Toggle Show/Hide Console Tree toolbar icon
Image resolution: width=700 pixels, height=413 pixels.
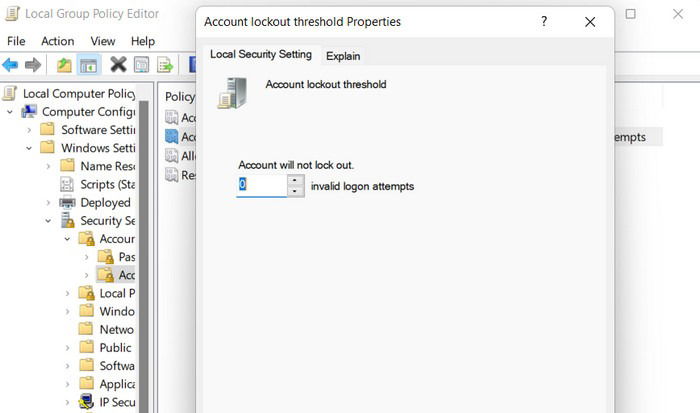coord(88,65)
